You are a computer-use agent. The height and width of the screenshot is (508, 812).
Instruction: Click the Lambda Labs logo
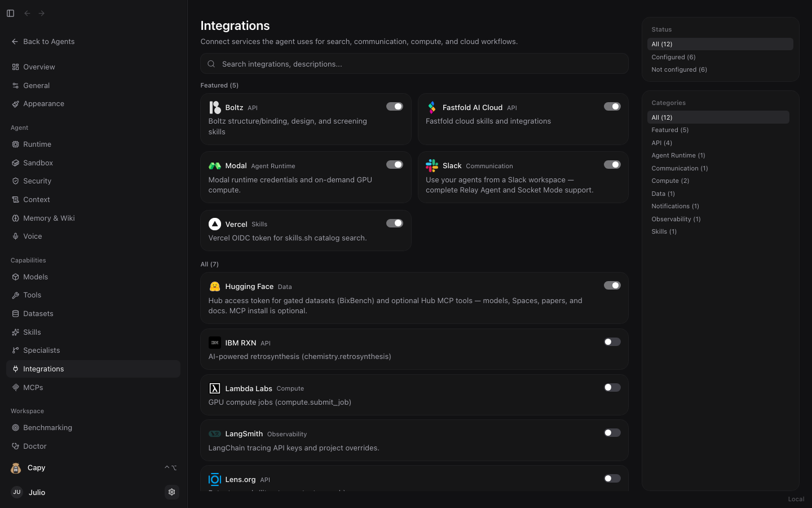[x=215, y=388]
